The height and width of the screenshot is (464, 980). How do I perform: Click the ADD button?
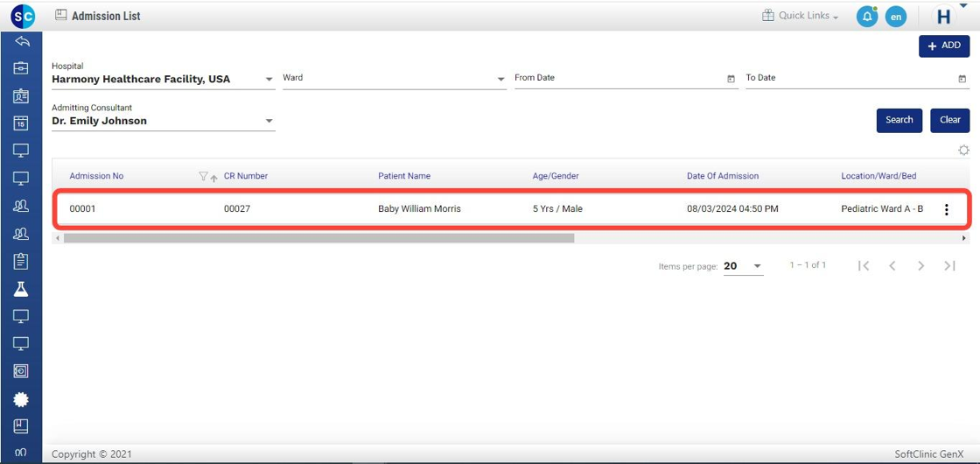pos(943,46)
